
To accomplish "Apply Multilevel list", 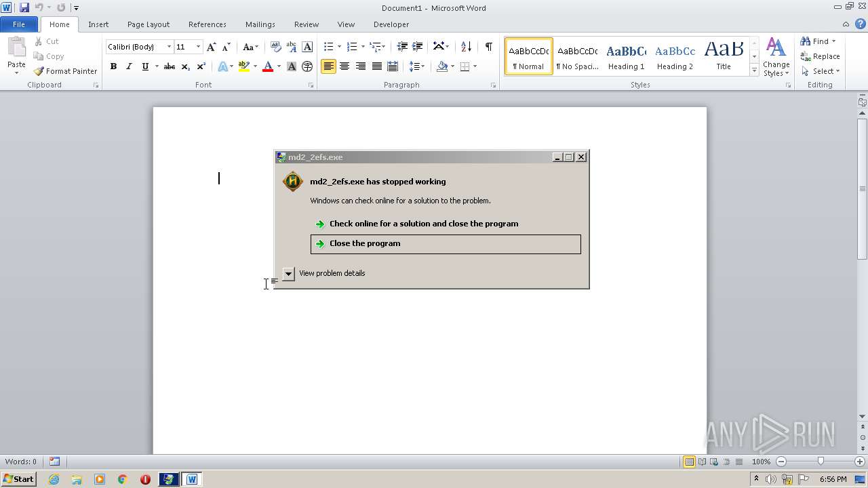I will [x=375, y=47].
